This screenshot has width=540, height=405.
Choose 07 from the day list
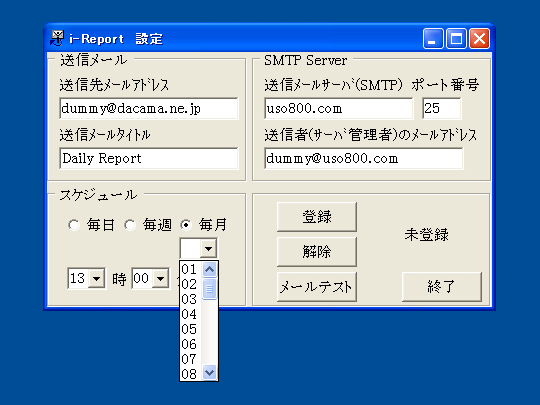(x=191, y=359)
